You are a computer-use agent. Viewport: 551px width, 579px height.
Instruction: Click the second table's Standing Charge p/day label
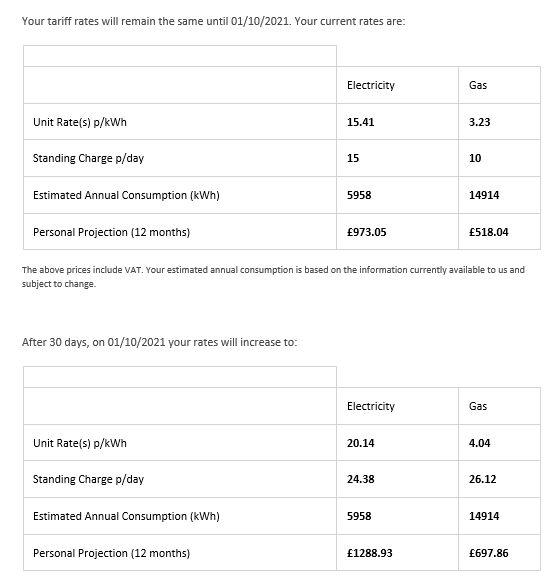88,479
